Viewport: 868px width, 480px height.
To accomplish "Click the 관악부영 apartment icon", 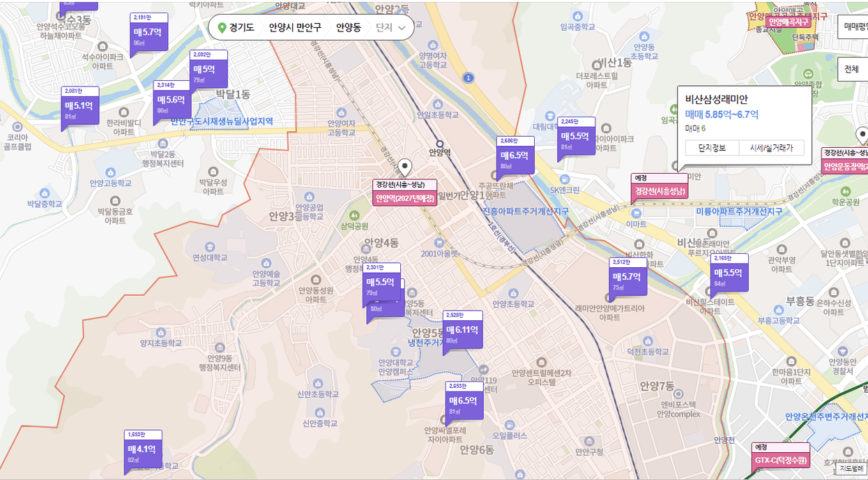I will pos(782,250).
